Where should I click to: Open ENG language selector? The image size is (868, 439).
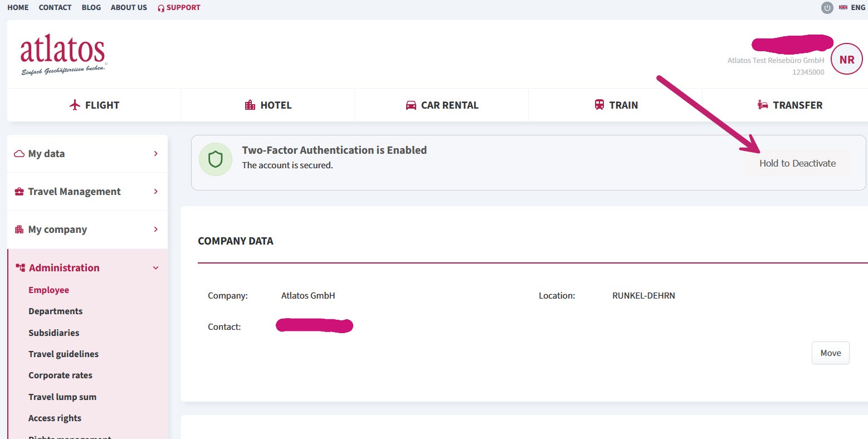pos(858,7)
